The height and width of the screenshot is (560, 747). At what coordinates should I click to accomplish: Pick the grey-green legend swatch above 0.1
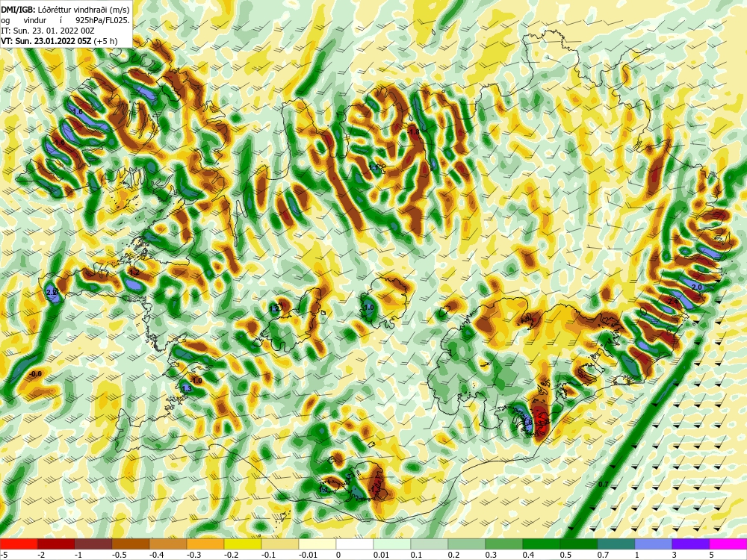pos(430,544)
